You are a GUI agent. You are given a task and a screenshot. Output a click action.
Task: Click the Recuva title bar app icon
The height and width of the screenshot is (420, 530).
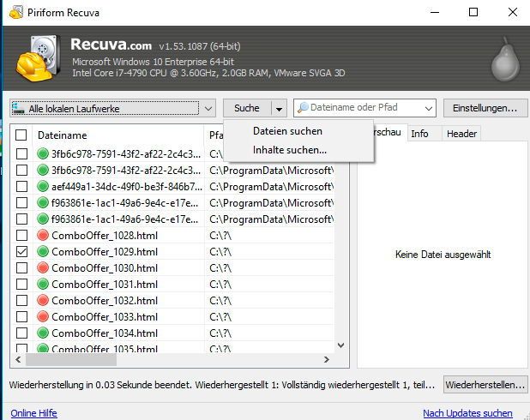16,13
